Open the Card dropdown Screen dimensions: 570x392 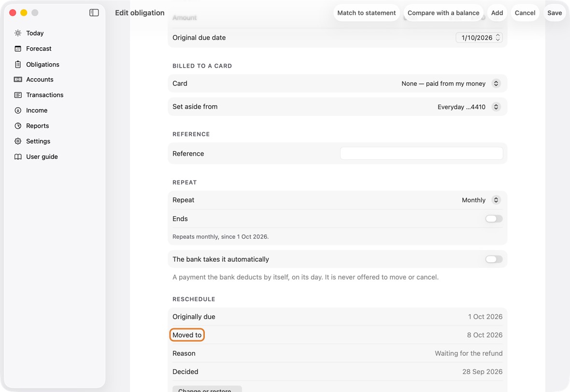pyautogui.click(x=451, y=84)
